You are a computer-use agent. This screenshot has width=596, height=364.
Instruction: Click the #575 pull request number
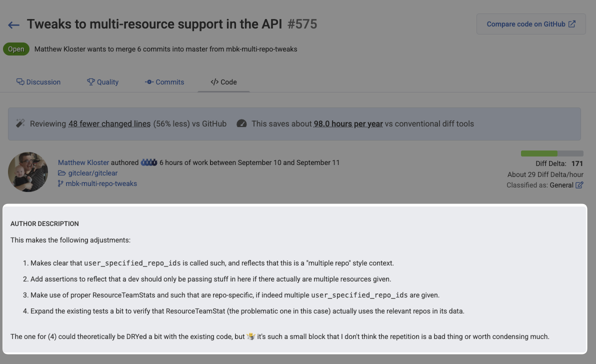tap(302, 24)
